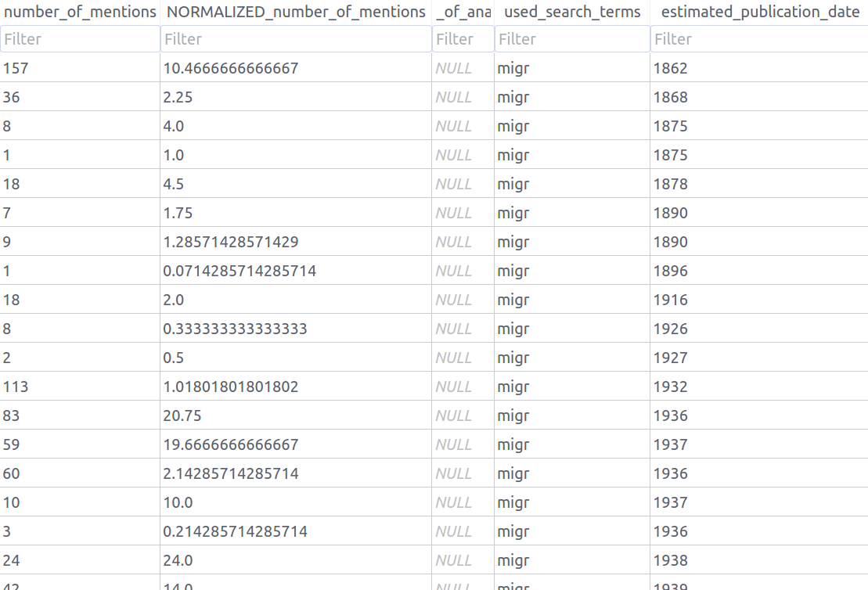Viewport: 868px width, 590px height.
Task: Select the cell with value 157
Action: (80, 68)
